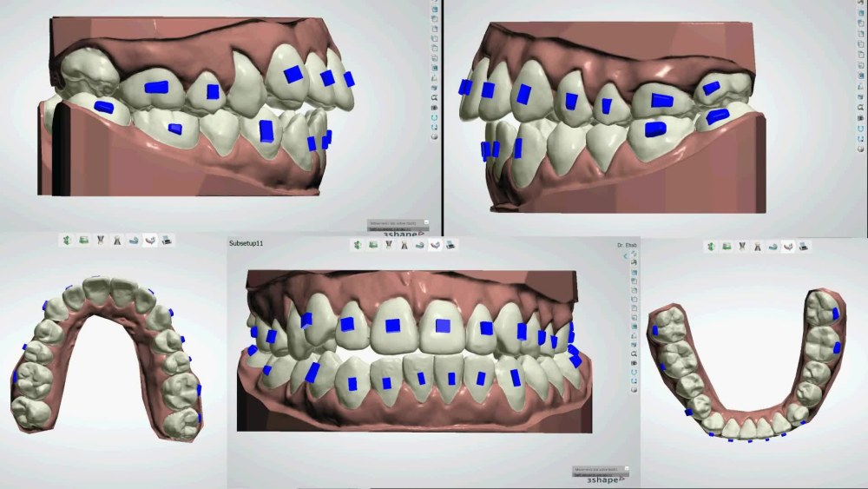Click pencil icon atop Subsetup11 side toolbar

(x=635, y=253)
